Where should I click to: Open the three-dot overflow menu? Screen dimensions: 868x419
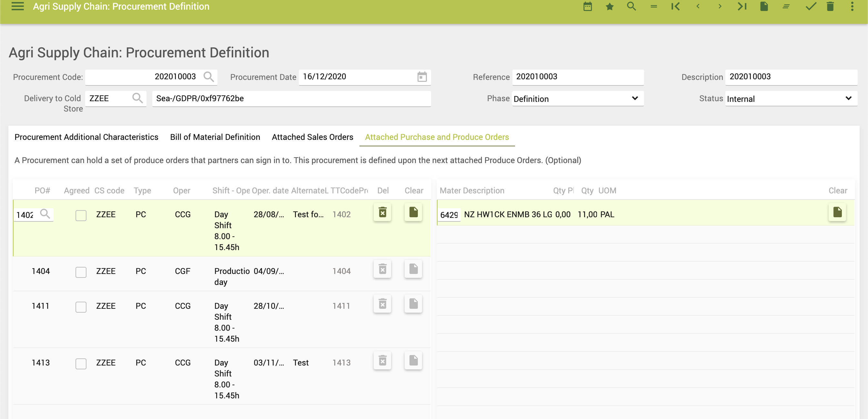852,6
